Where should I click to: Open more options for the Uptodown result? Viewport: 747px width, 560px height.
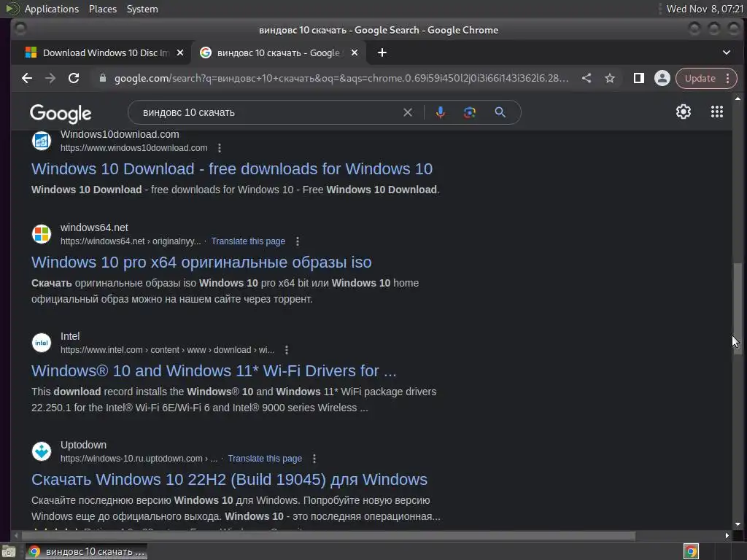click(x=314, y=459)
